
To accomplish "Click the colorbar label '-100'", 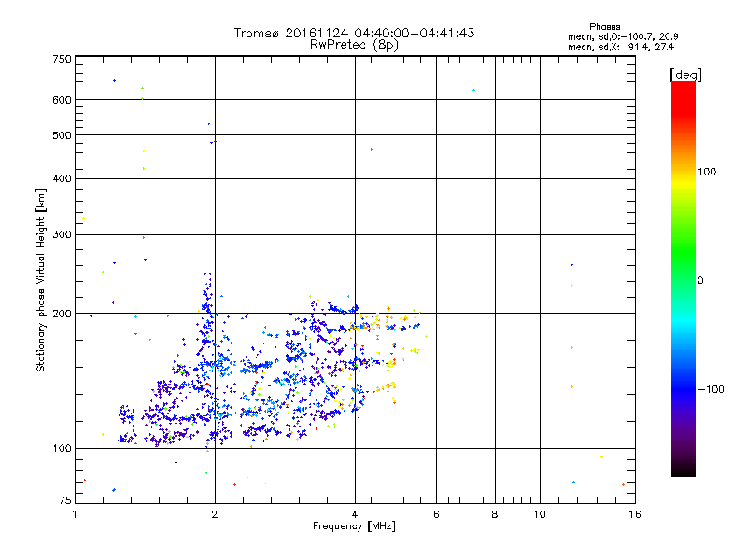I will [711, 389].
